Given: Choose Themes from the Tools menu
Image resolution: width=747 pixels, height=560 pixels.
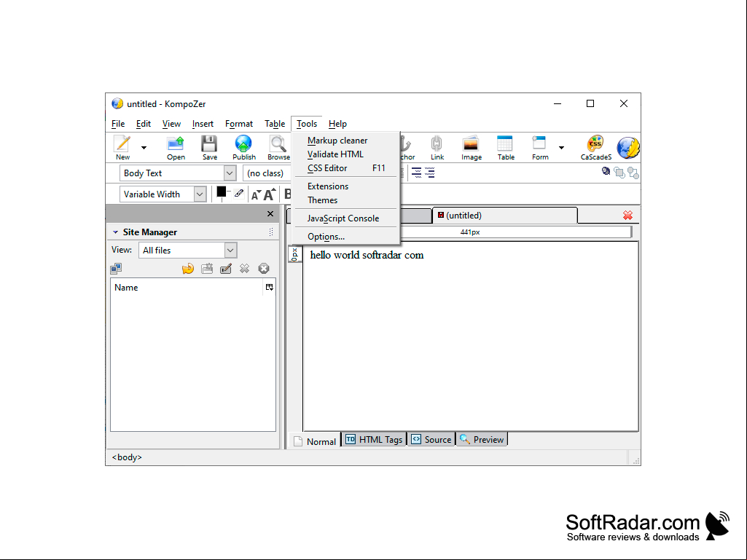Looking at the screenshot, I should pos(346,200).
